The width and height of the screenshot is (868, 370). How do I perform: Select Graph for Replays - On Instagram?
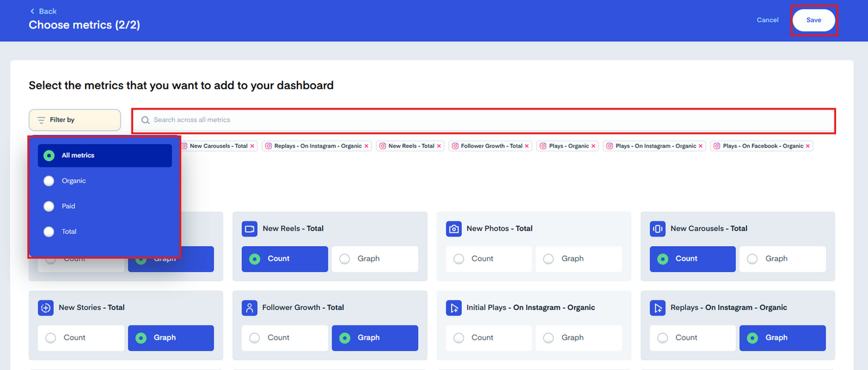tap(783, 338)
